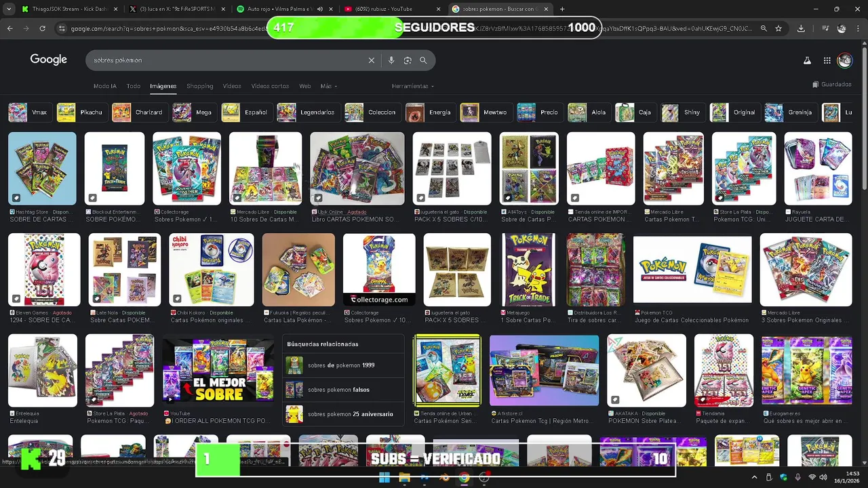Clear the search box with the X icon
This screenshot has width=868, height=488.
click(372, 60)
